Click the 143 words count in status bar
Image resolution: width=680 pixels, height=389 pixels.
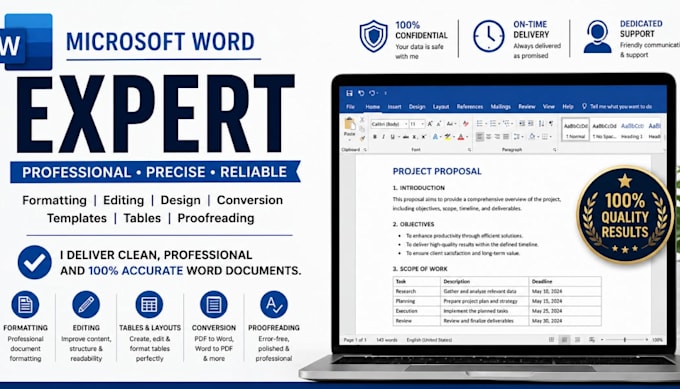pos(386,340)
